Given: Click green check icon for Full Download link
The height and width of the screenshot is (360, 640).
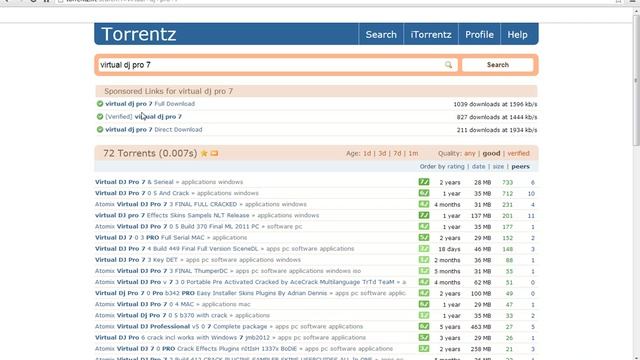Looking at the screenshot, I should click(x=100, y=104).
